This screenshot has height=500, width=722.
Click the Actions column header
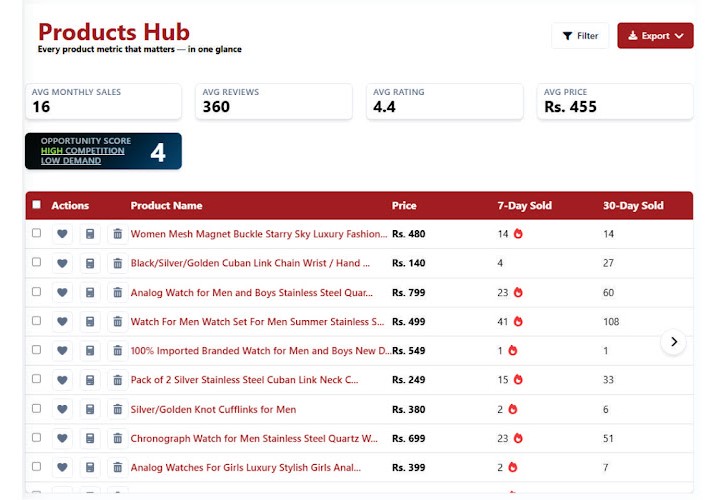[x=70, y=205]
